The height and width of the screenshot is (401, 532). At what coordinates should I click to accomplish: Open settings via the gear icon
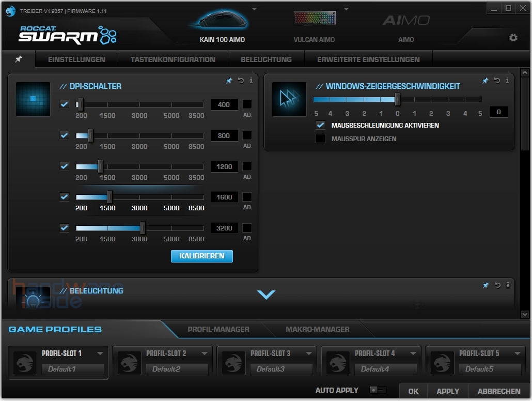(513, 38)
